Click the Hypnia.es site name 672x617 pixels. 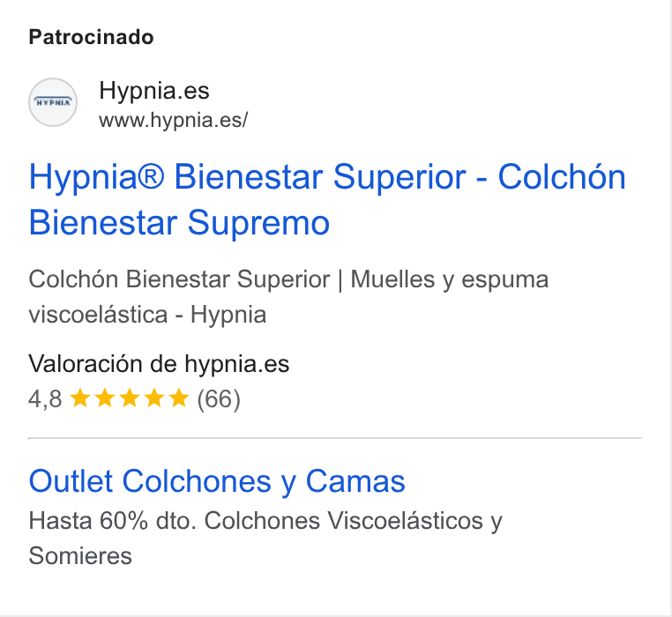[154, 91]
